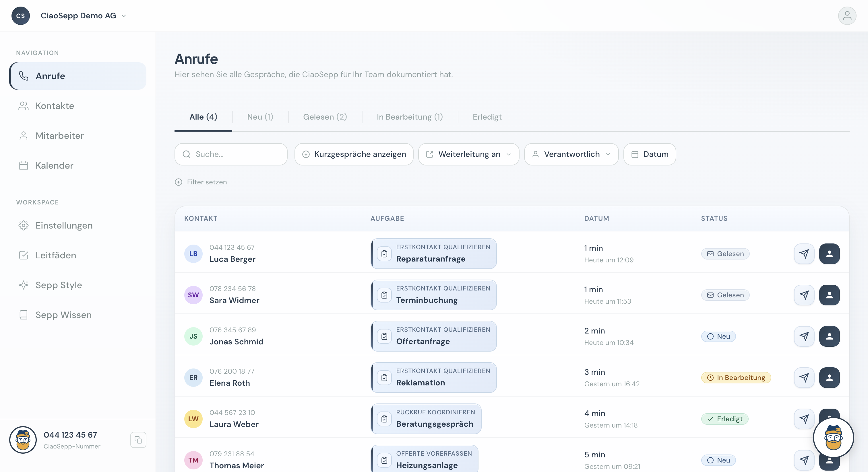Toggle Kurzgespräche anzeigen filter
Viewport: 868px width, 472px height.
click(x=354, y=154)
